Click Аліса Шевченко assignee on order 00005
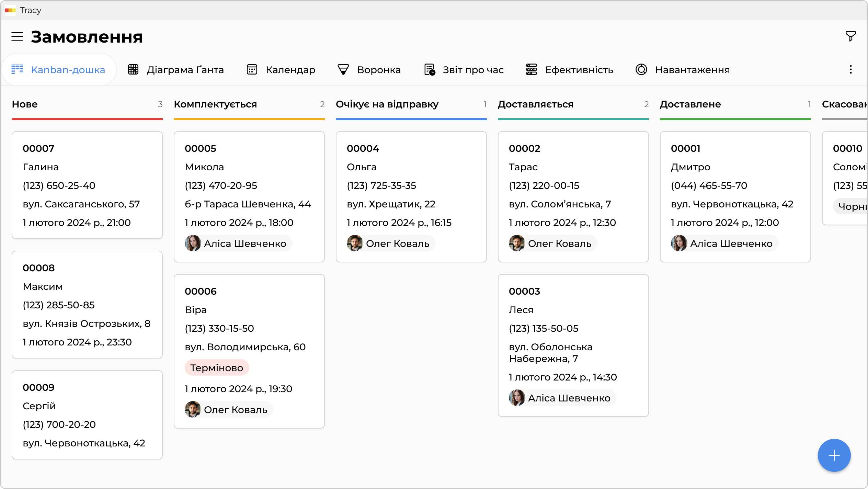The height and width of the screenshot is (489, 868). 244,243
